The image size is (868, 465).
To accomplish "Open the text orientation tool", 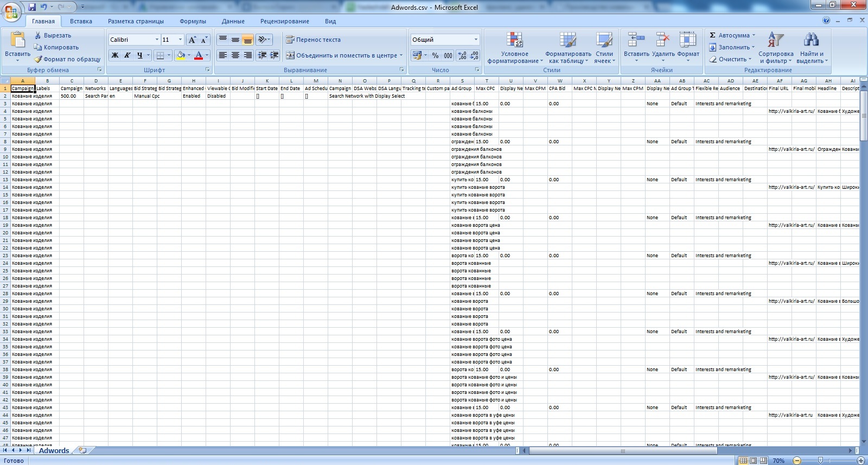I will (x=264, y=40).
